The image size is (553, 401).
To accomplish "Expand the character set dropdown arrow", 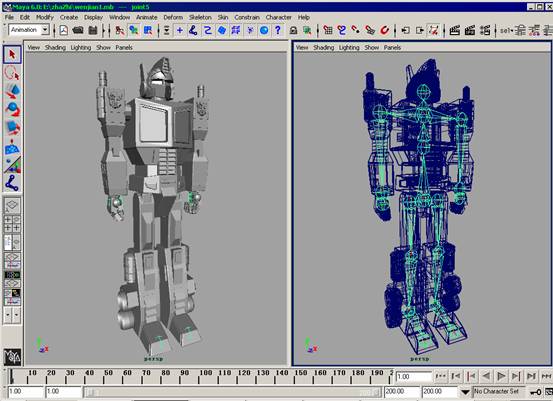I will pyautogui.click(x=465, y=392).
